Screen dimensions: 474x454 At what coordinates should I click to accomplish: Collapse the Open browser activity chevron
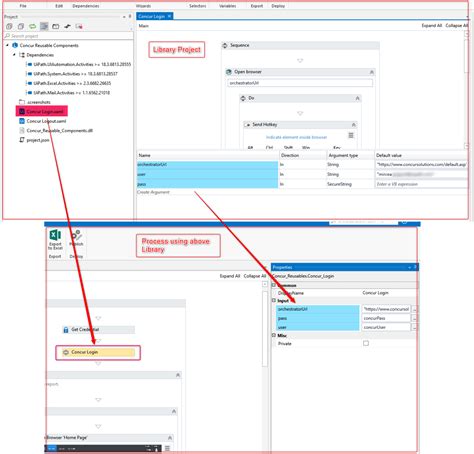(x=372, y=72)
